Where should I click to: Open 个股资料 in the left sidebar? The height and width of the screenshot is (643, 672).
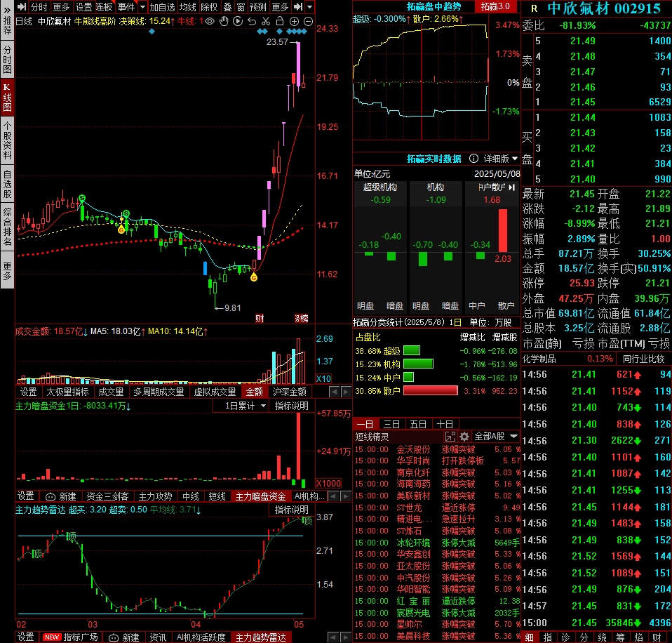pyautogui.click(x=7, y=140)
